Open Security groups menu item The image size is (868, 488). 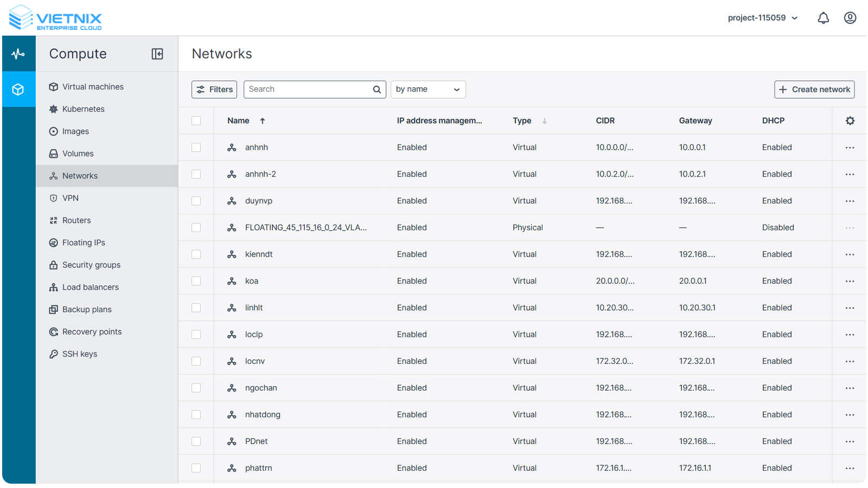coord(91,265)
